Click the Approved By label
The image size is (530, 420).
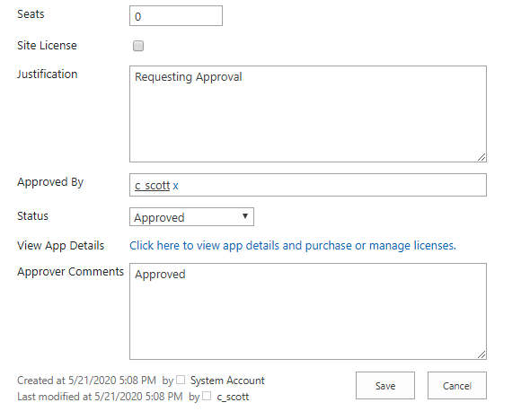point(50,182)
